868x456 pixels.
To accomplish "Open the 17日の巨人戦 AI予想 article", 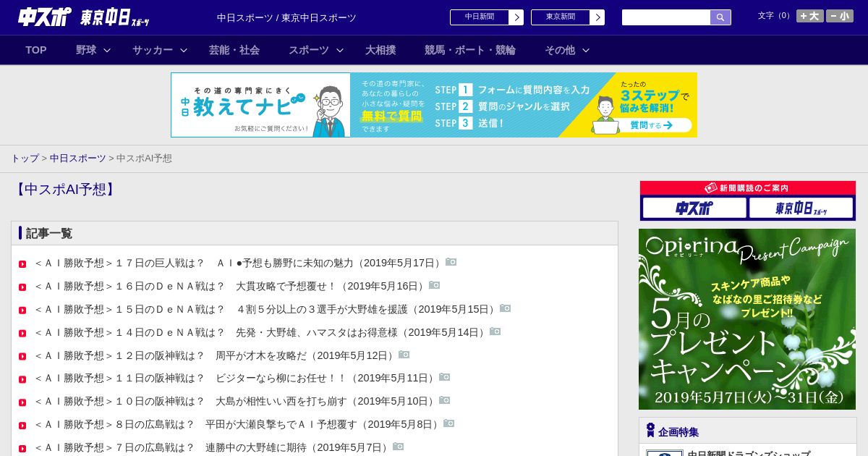I will pyautogui.click(x=239, y=263).
